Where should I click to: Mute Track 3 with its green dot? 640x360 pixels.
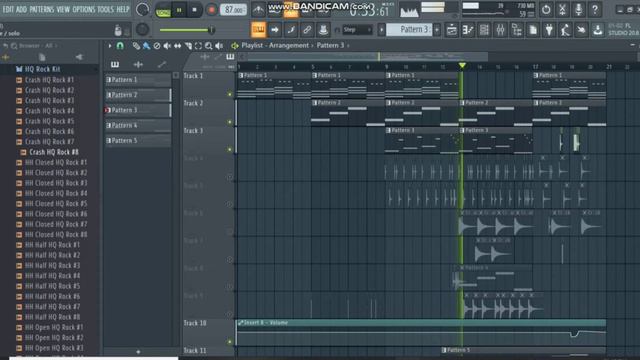230,149
